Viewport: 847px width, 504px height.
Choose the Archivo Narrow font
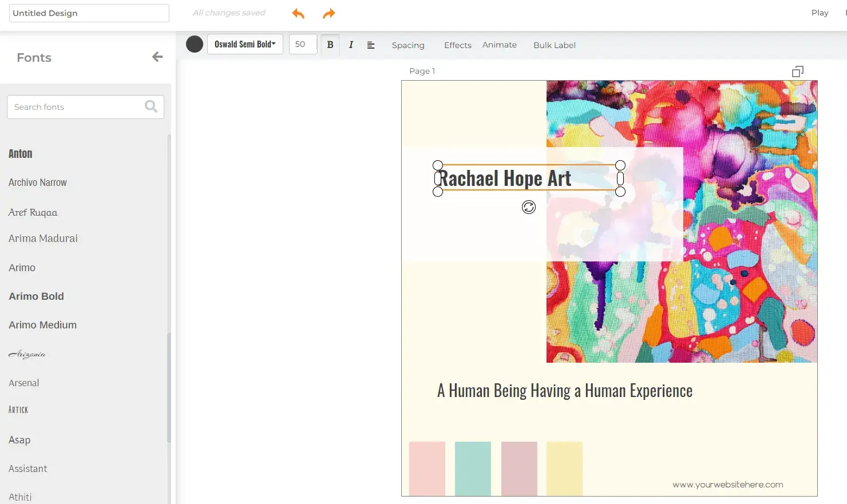(38, 182)
